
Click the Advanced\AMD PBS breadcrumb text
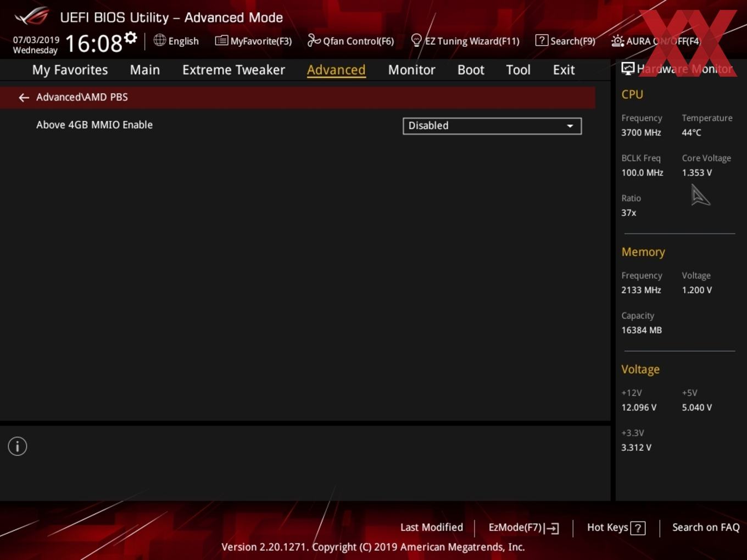coord(82,97)
